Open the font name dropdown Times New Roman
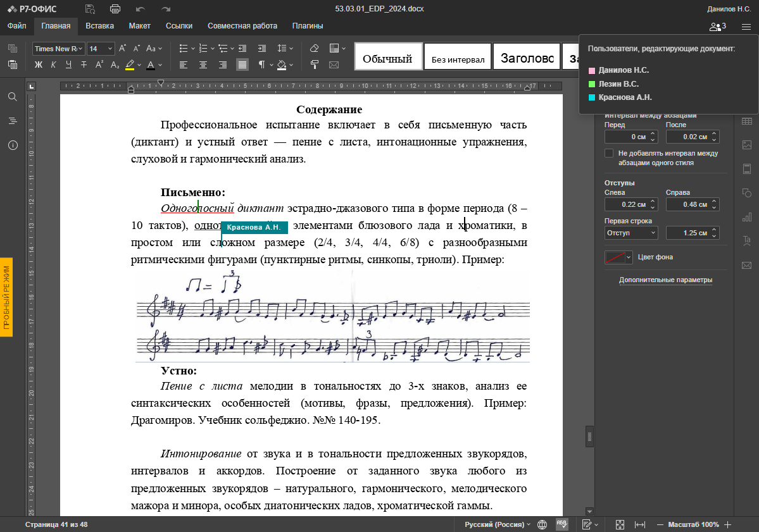759x532 pixels. (x=58, y=49)
